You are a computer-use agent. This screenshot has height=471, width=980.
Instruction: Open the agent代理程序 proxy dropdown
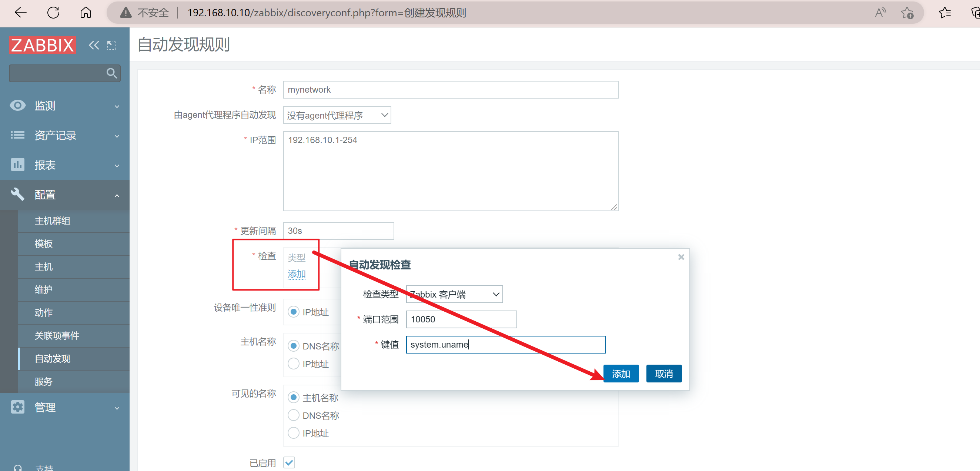(337, 115)
